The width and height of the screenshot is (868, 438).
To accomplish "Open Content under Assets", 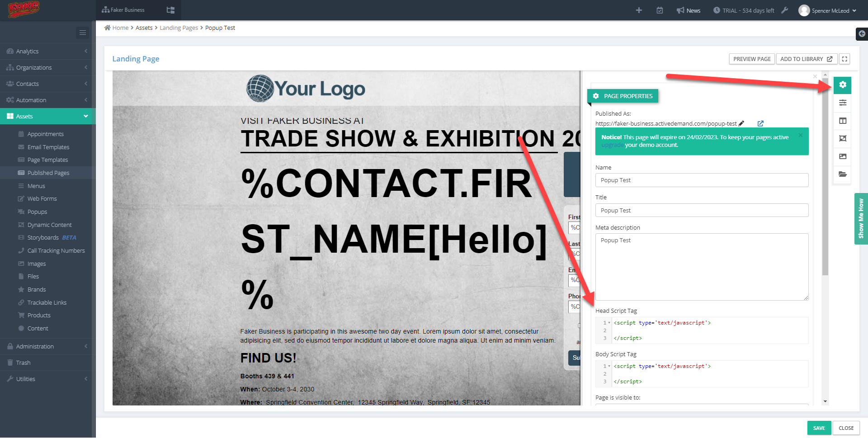I will pyautogui.click(x=38, y=329).
